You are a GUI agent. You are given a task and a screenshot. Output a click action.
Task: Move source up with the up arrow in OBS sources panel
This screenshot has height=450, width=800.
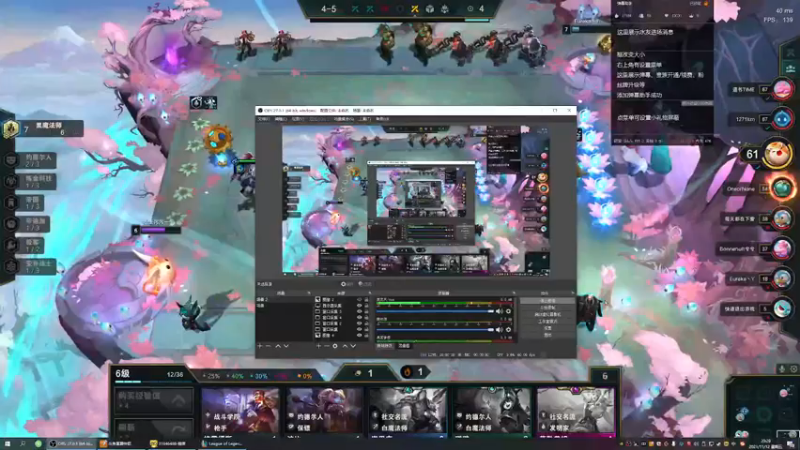(x=345, y=346)
